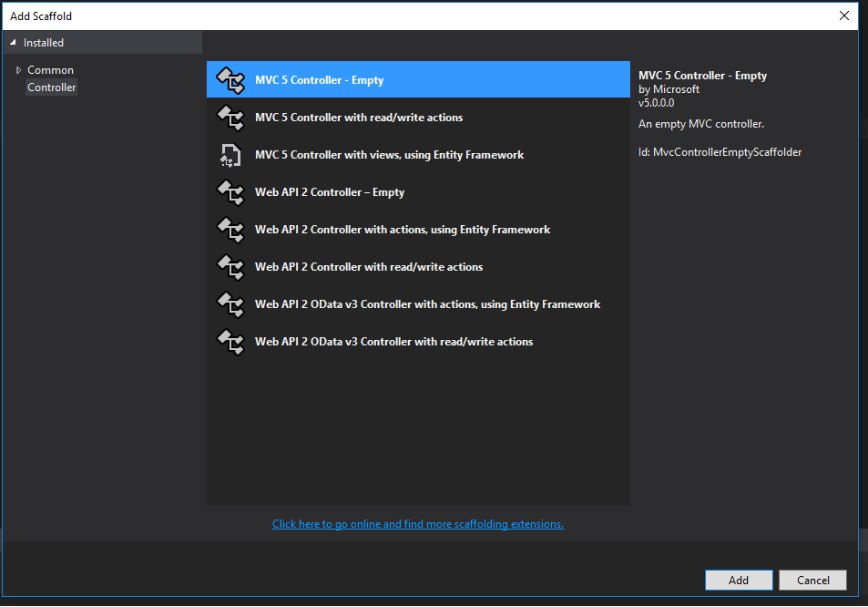Click the Cancel button
Viewport: 868px width, 607px height.
click(x=812, y=580)
